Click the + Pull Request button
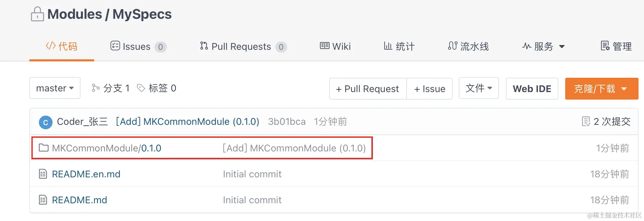644x221 pixels. click(368, 89)
